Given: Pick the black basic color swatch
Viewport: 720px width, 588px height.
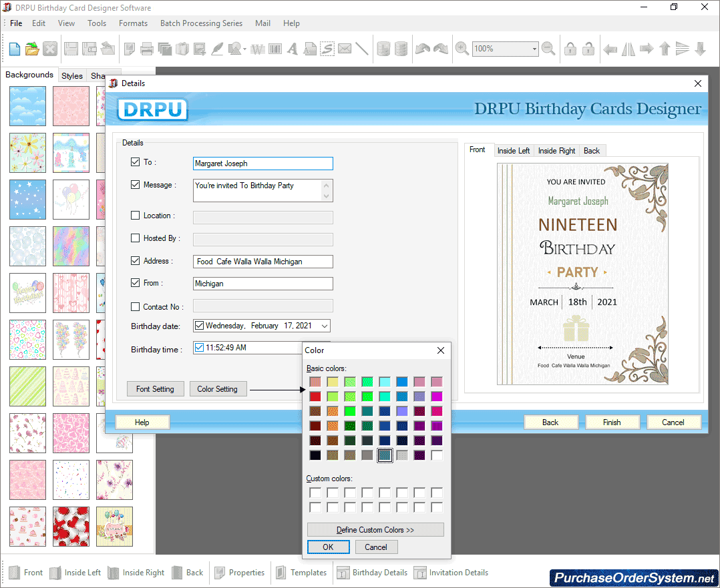Looking at the screenshot, I should click(315, 455).
